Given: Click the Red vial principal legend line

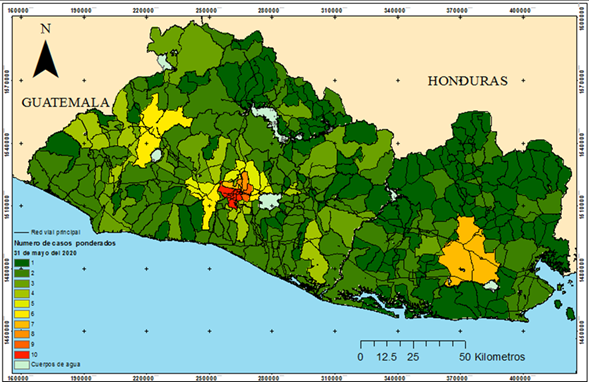Looking at the screenshot, I should (22, 233).
